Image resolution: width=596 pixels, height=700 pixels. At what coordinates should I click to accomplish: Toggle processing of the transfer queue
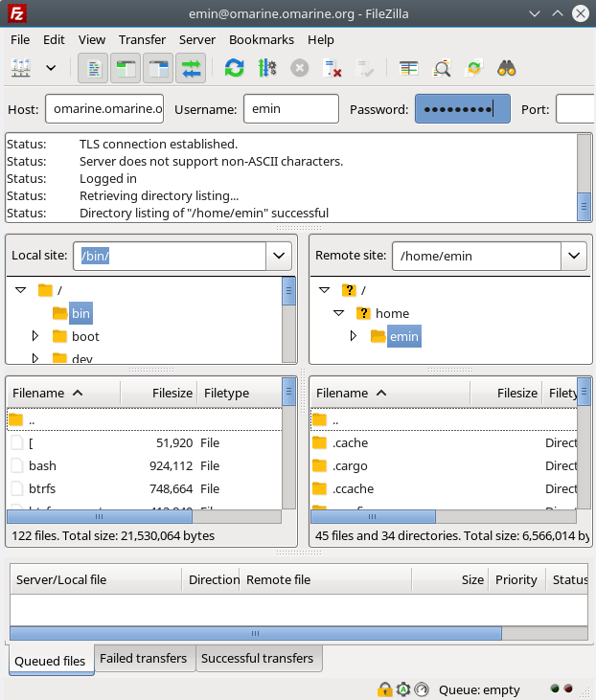point(266,68)
